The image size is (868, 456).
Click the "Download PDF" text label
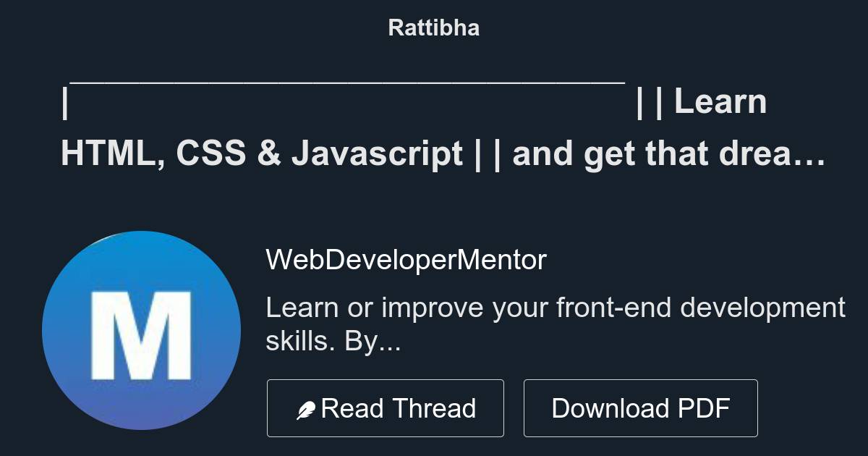(640, 408)
